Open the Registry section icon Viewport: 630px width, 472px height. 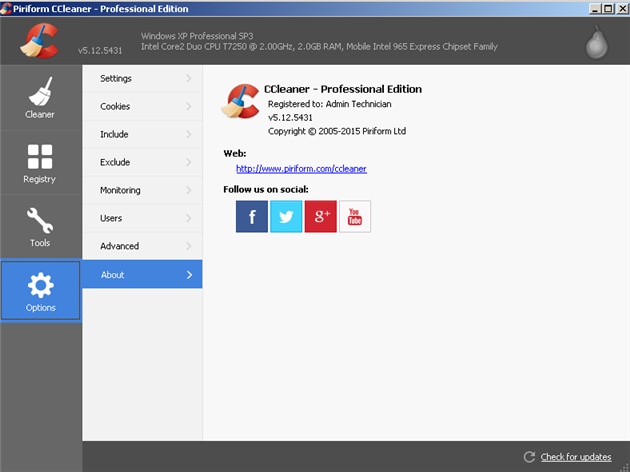pyautogui.click(x=40, y=158)
